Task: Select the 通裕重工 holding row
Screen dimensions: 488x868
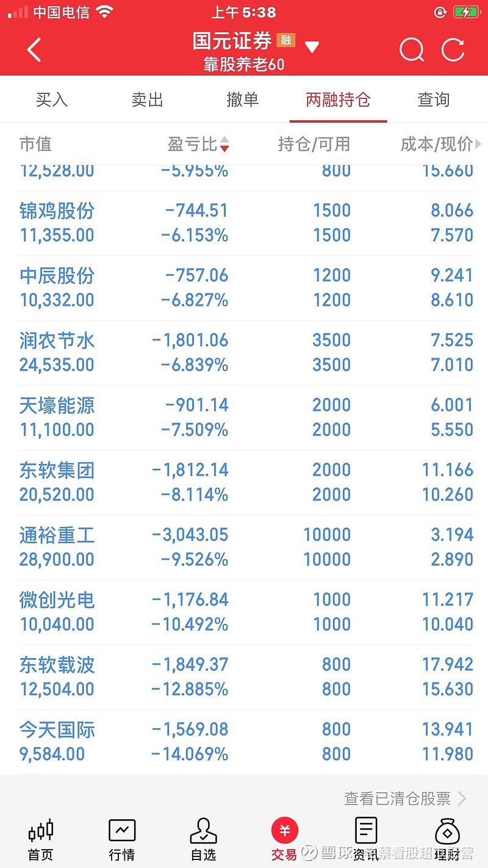Action: (244, 547)
